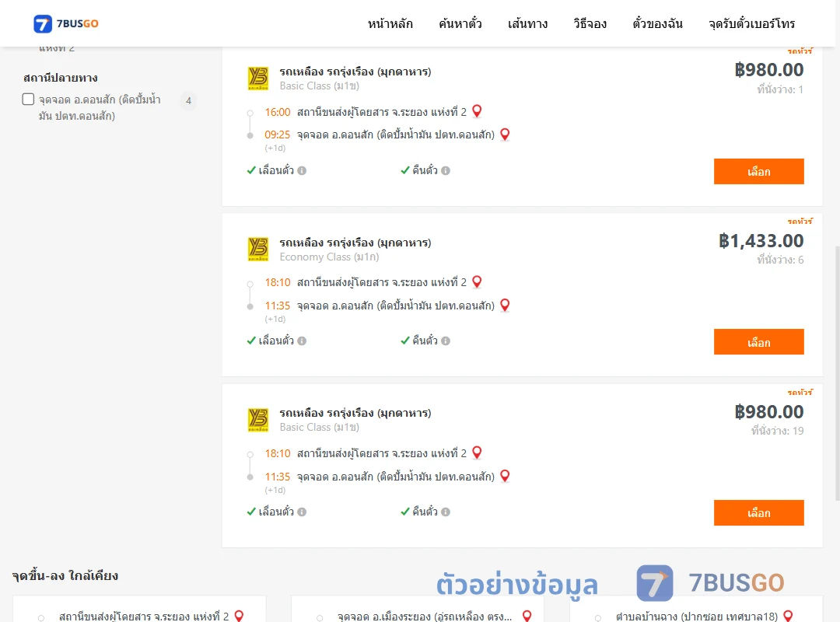The image size is (840, 622).
Task: Select the 16:00 Basic Class trip
Action: point(758,171)
